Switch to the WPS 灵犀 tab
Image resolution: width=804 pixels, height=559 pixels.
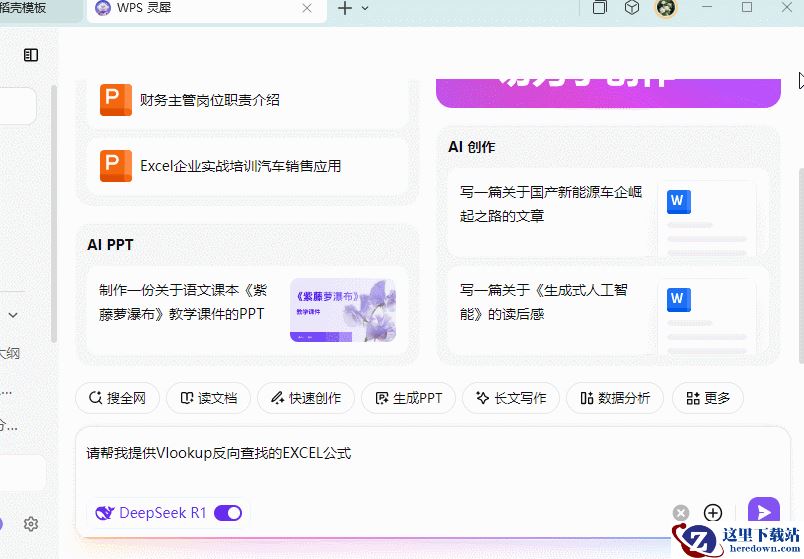(207, 9)
